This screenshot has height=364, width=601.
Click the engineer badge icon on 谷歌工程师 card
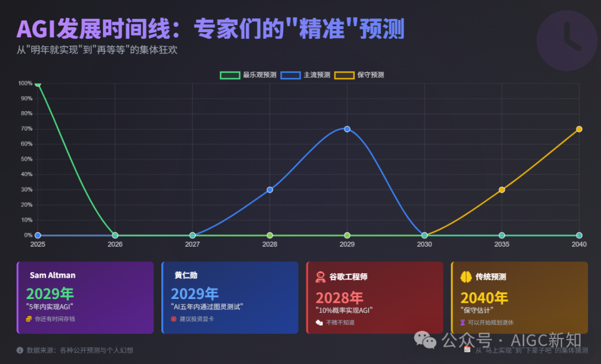320,276
